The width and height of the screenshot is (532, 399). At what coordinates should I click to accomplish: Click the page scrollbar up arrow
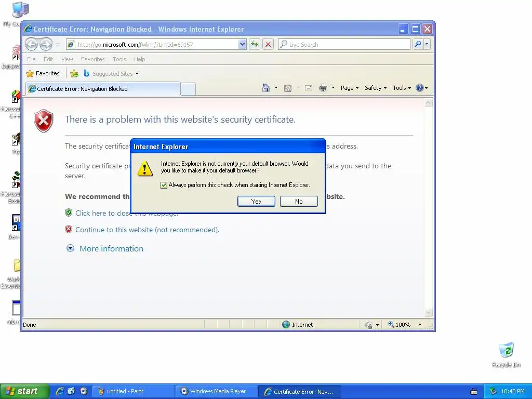pyautogui.click(x=429, y=103)
